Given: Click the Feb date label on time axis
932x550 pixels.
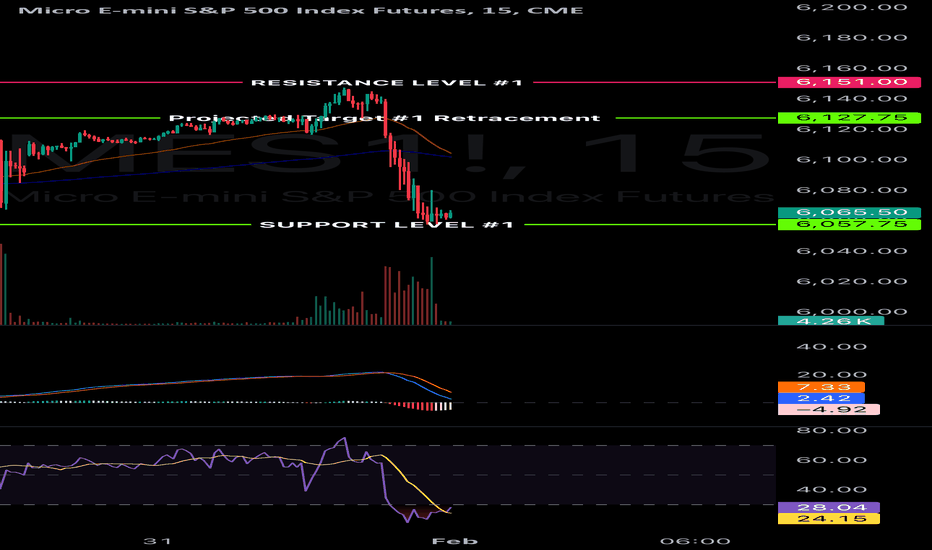Looking at the screenshot, I should tap(455, 541).
